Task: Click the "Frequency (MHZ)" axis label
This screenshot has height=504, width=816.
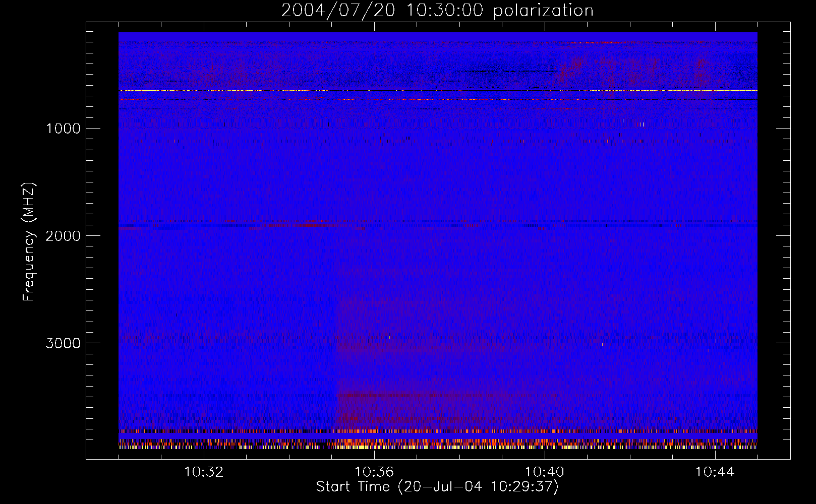Action: click(29, 242)
